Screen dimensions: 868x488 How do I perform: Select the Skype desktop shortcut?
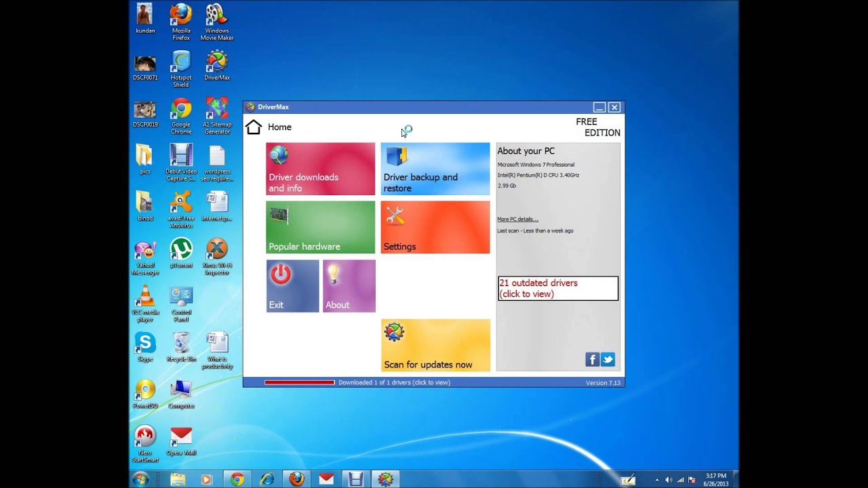pos(145,347)
